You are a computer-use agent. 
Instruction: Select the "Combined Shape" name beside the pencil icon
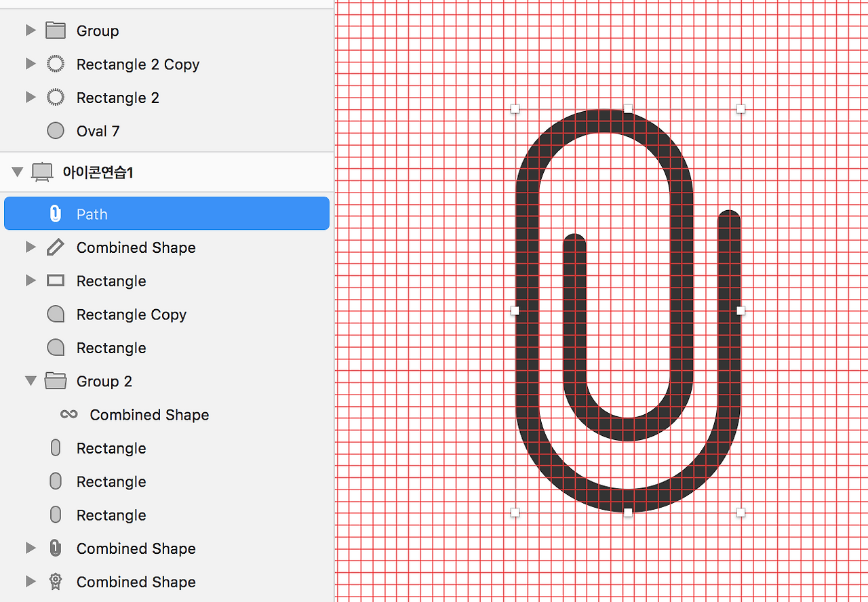(136, 248)
